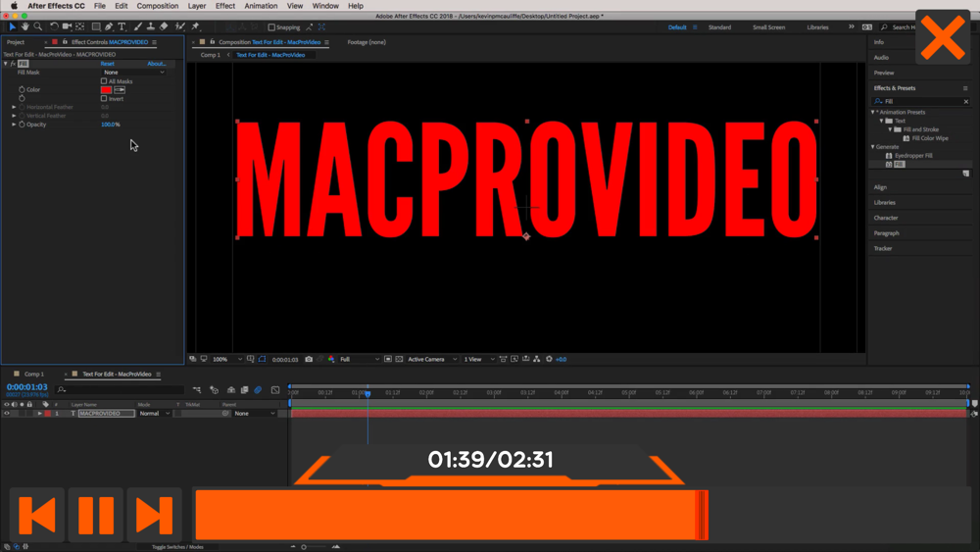This screenshot has height=552, width=980.
Task: Click the eyedropper next to Color swatch
Action: point(120,90)
